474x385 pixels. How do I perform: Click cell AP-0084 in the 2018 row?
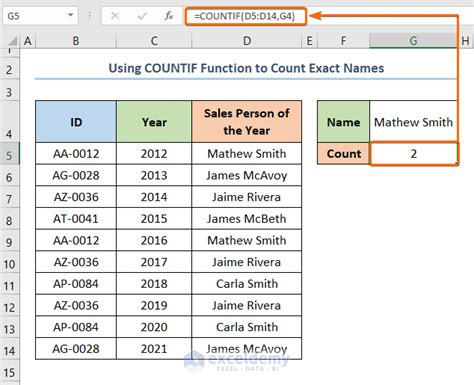pos(76,284)
